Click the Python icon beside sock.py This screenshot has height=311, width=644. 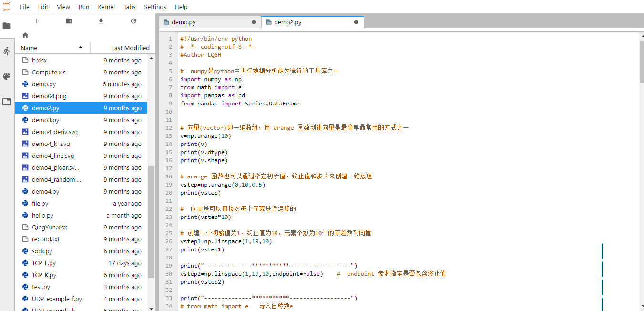tap(25, 251)
